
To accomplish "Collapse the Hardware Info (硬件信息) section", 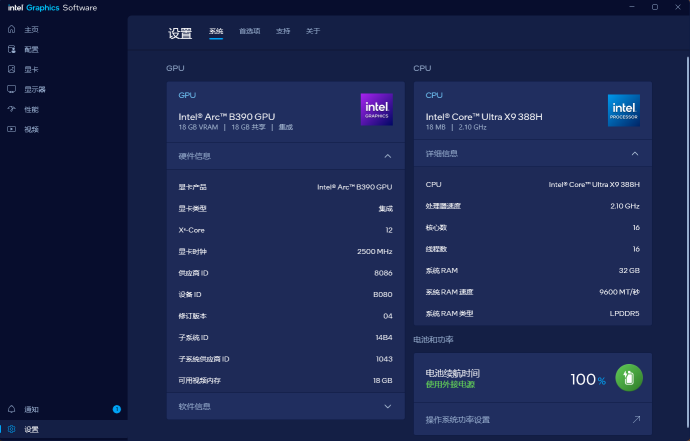I will tap(387, 156).
